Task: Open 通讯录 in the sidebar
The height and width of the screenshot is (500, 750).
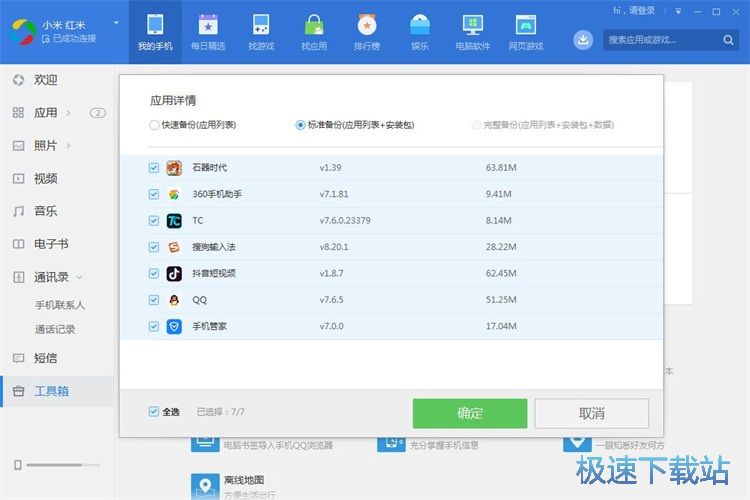Action: [51, 277]
